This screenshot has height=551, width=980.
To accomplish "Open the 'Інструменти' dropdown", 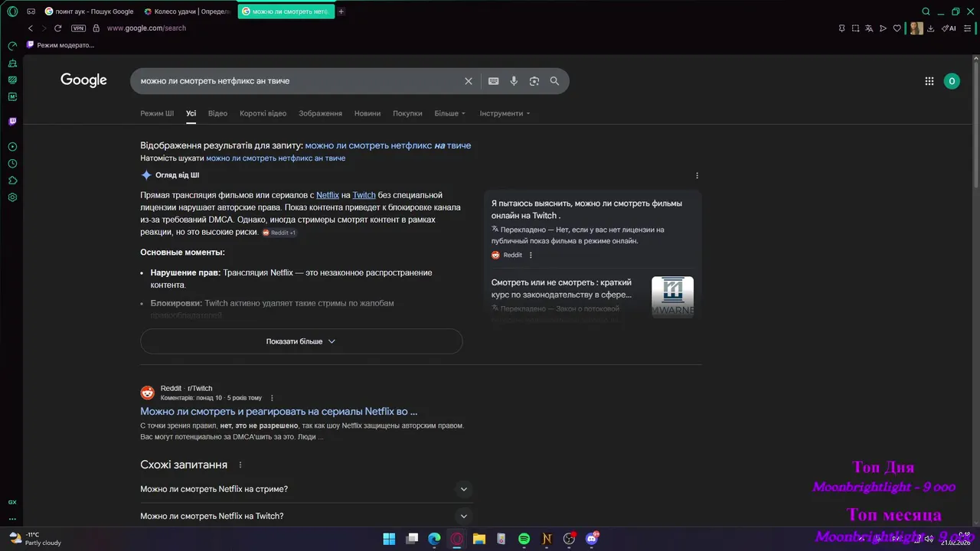I will coord(505,113).
